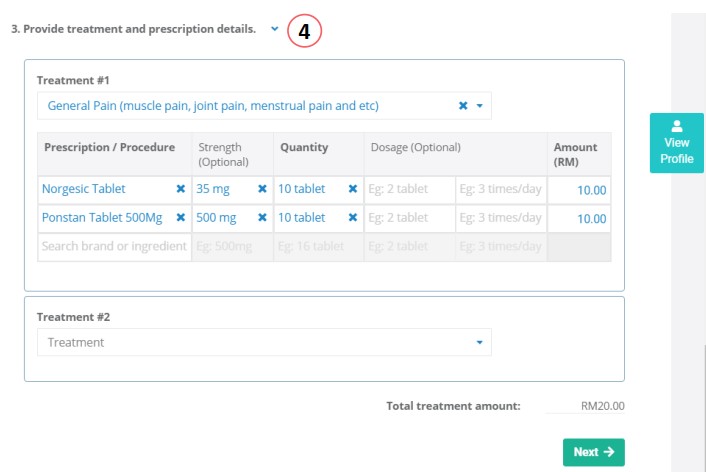Screen dimensions: 706x472
Task: Click Norgesic dosage times per day field
Action: 500,189
